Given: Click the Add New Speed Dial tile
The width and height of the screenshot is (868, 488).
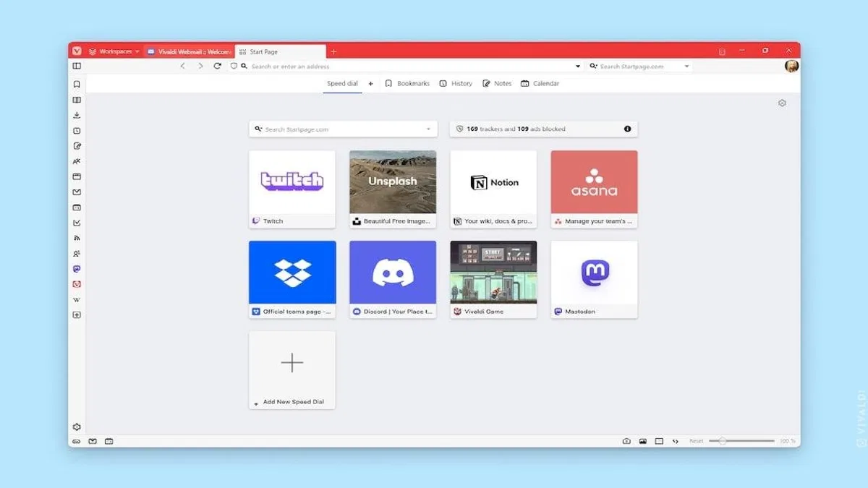Looking at the screenshot, I should pyautogui.click(x=292, y=369).
